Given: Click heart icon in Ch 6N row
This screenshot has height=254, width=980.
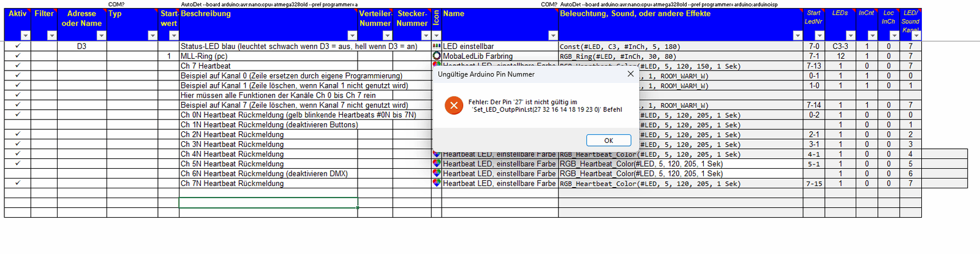Looking at the screenshot, I should tap(437, 174).
